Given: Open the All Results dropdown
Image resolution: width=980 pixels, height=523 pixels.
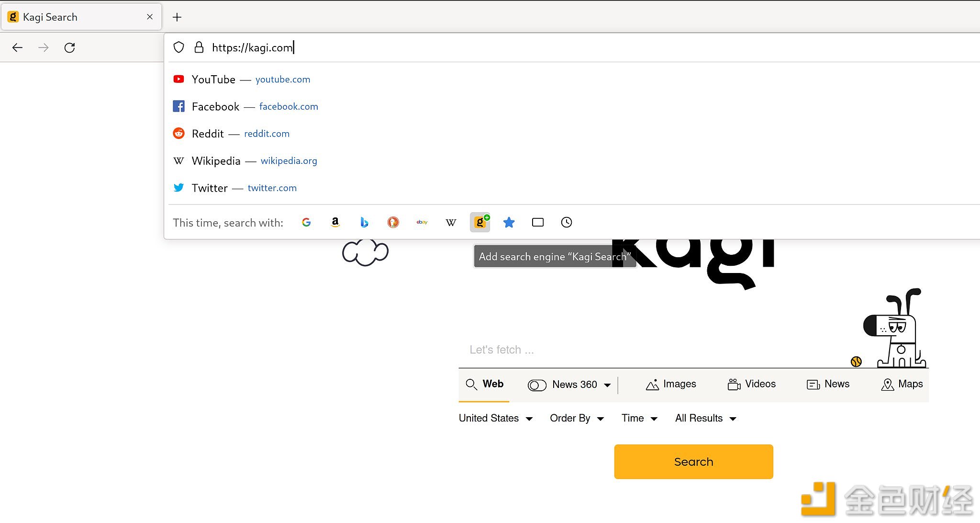Looking at the screenshot, I should [706, 418].
